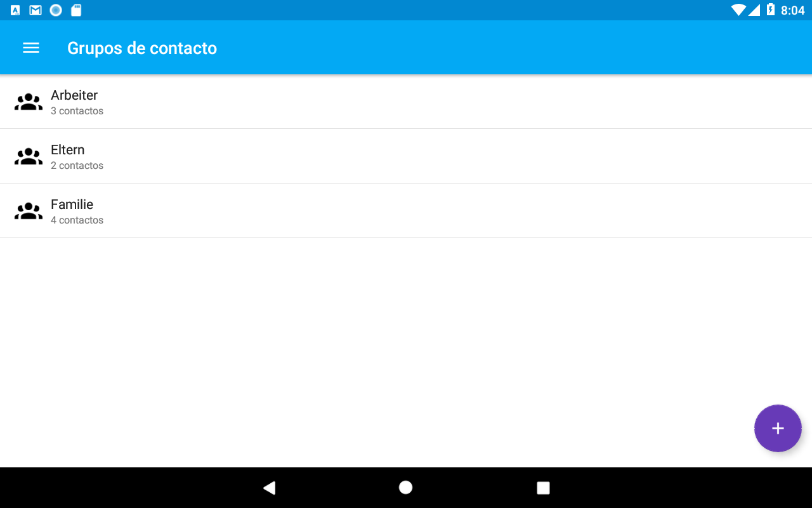Tap the purple add group button
Screen dimensions: 812x508
(x=778, y=428)
